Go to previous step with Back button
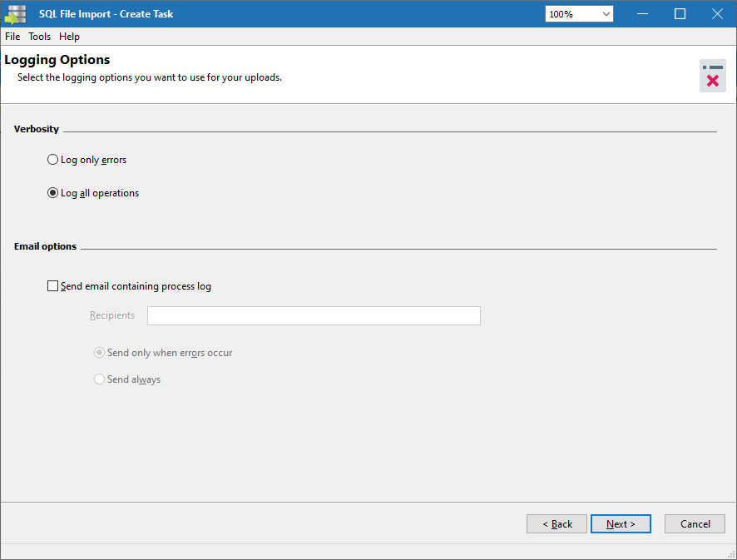 (556, 524)
